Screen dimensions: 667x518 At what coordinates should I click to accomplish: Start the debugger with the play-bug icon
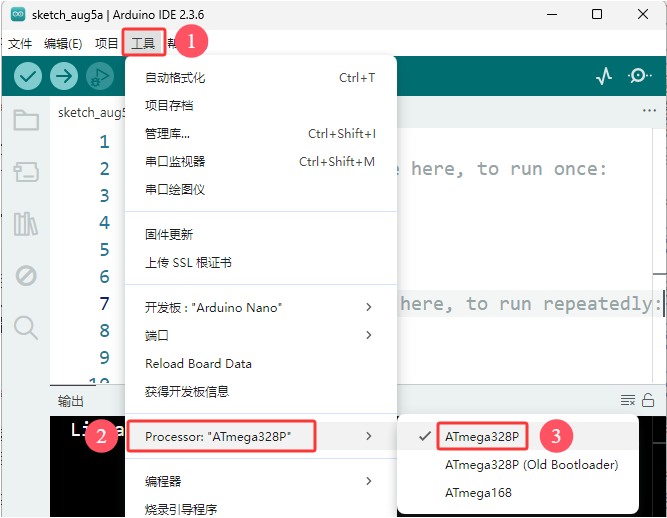point(100,77)
